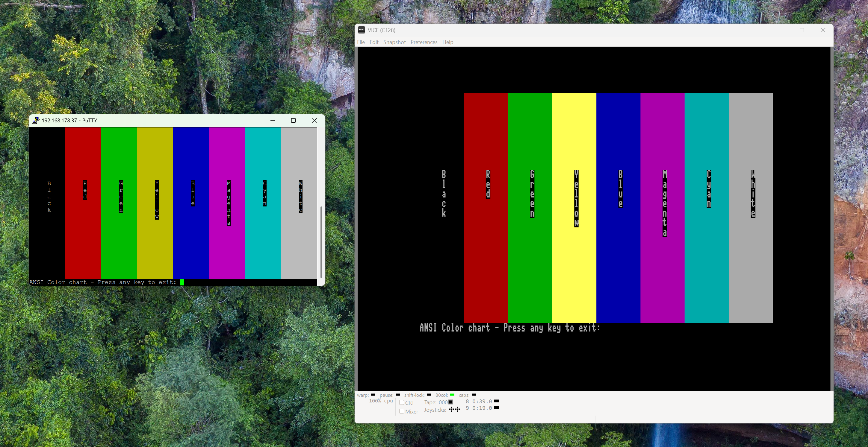Click the first joystick indicator icon
The height and width of the screenshot is (447, 868).
click(452, 409)
